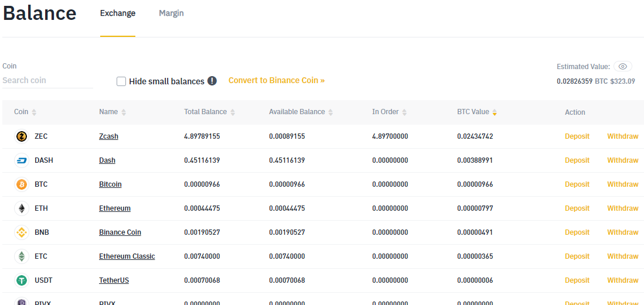Click Deposit for the Dash row

577,160
